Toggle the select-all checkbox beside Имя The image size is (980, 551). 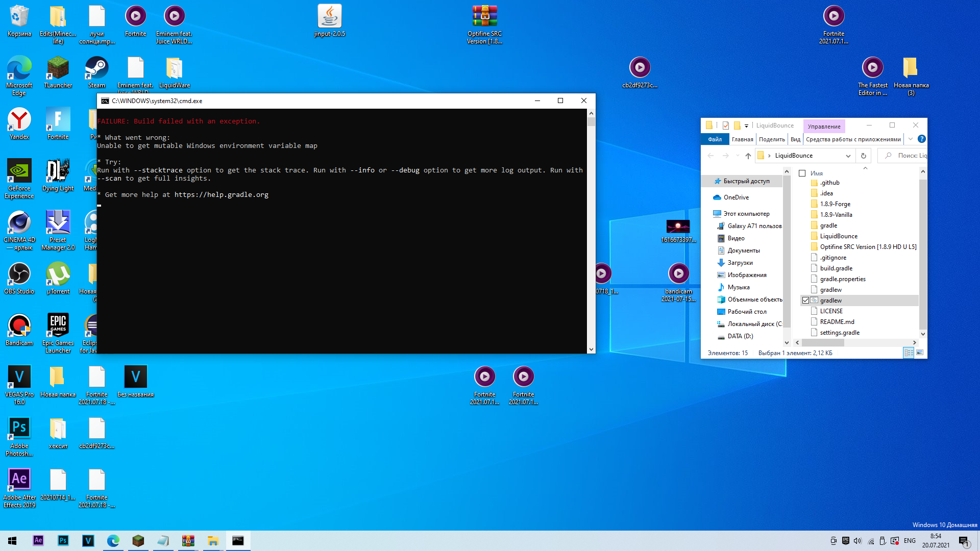click(802, 173)
